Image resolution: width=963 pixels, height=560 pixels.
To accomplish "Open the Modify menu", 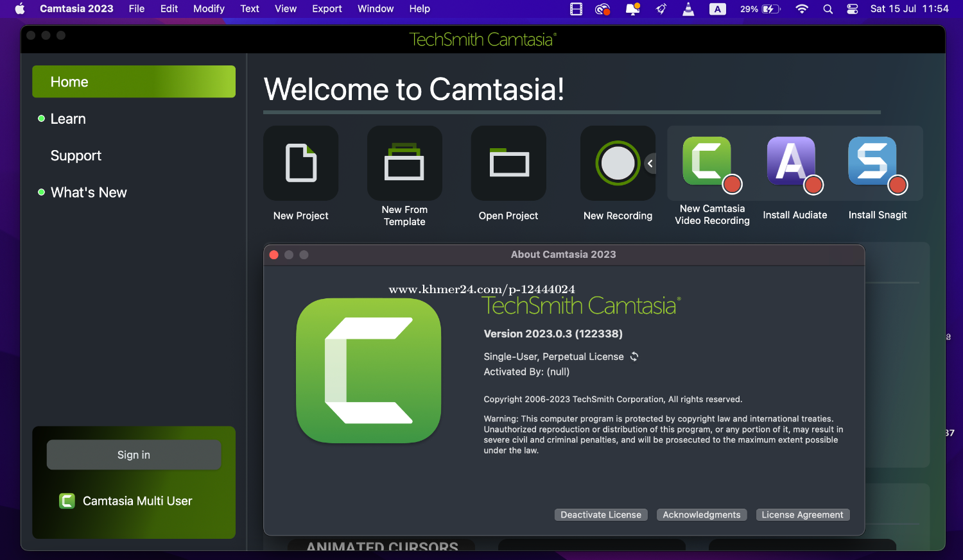I will tap(209, 9).
